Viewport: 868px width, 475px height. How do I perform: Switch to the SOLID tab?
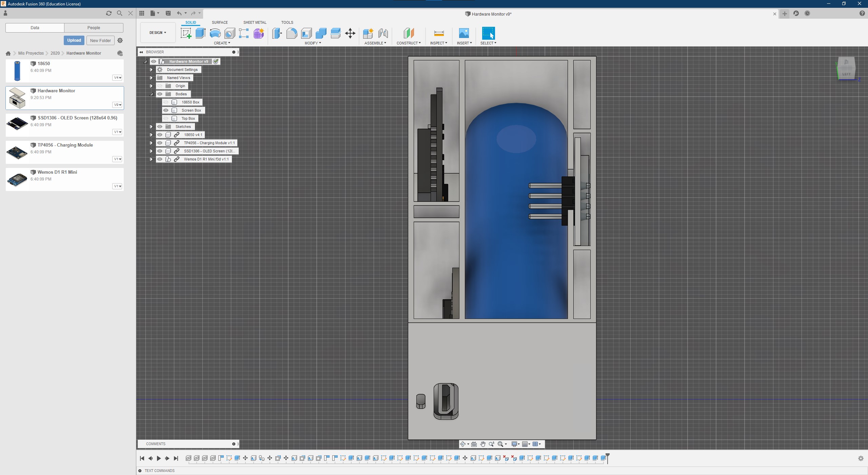pos(191,22)
